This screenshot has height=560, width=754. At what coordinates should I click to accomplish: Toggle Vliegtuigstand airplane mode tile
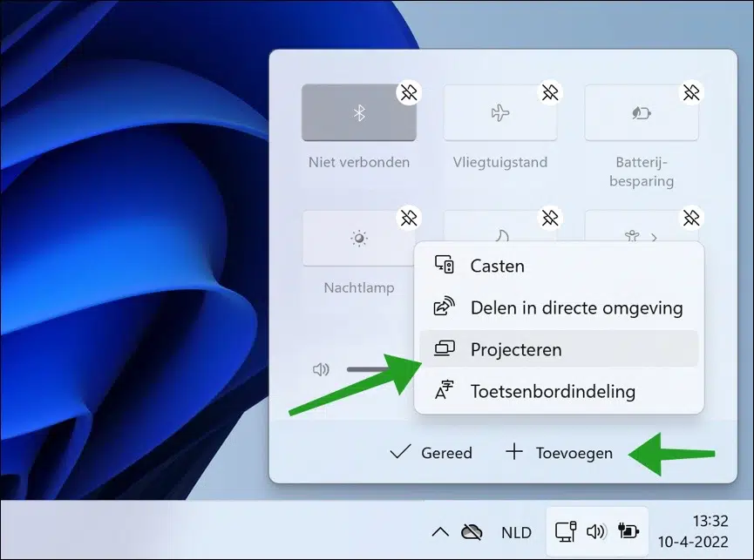click(500, 113)
